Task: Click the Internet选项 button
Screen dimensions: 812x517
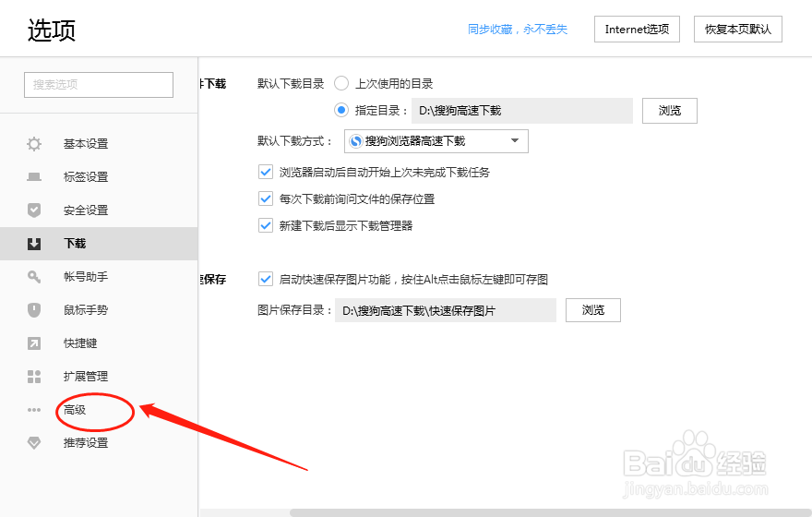Action: tap(637, 29)
